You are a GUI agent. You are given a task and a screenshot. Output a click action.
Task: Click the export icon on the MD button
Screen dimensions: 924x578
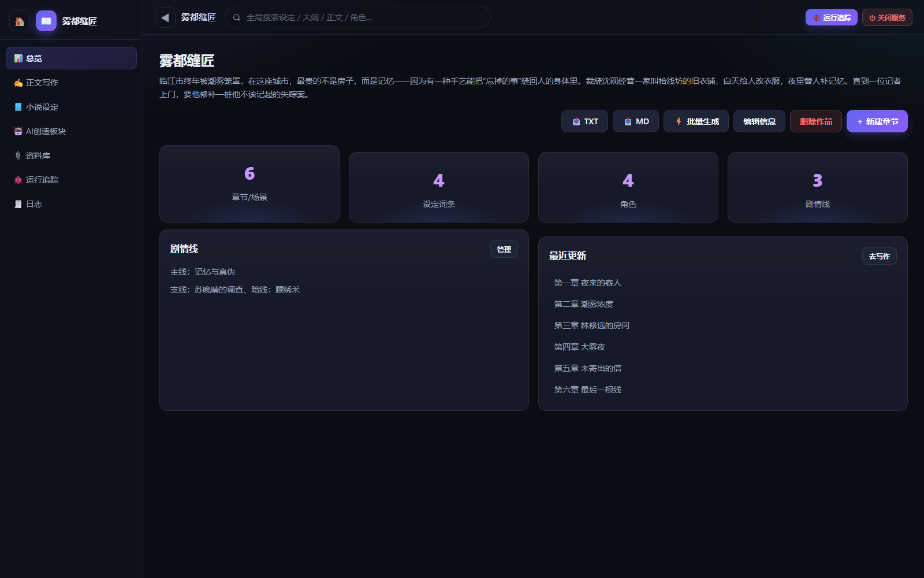tap(628, 121)
